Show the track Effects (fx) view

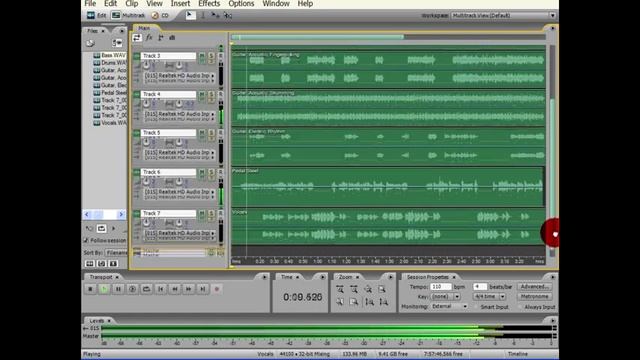[149, 38]
